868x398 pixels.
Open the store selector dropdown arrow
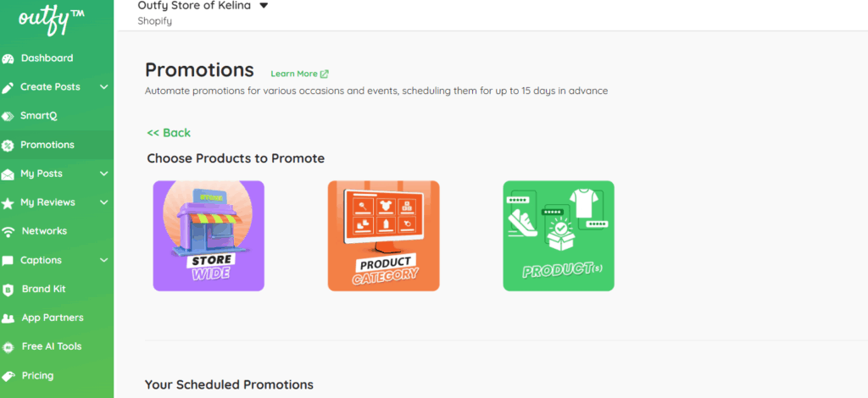(x=264, y=6)
